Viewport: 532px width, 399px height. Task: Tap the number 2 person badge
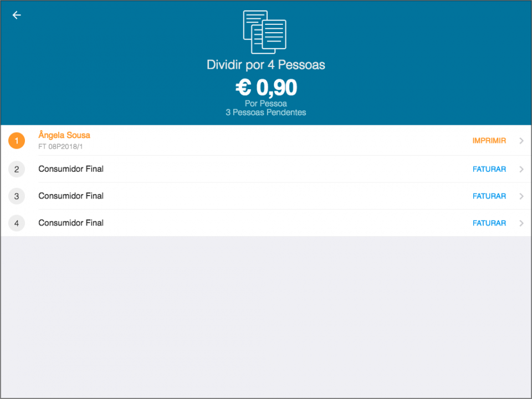point(17,169)
